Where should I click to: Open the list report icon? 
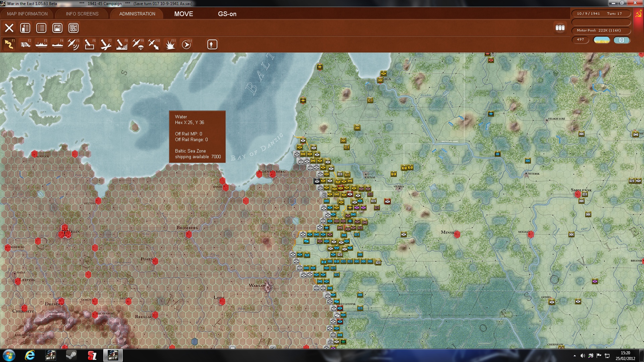tap(41, 28)
